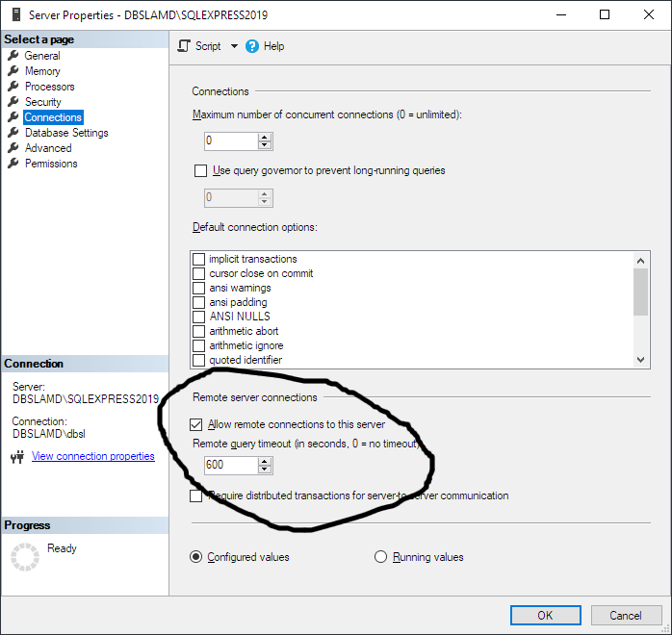Click the connection plug icon
Image resolution: width=672 pixels, height=635 pixels.
pyautogui.click(x=17, y=457)
